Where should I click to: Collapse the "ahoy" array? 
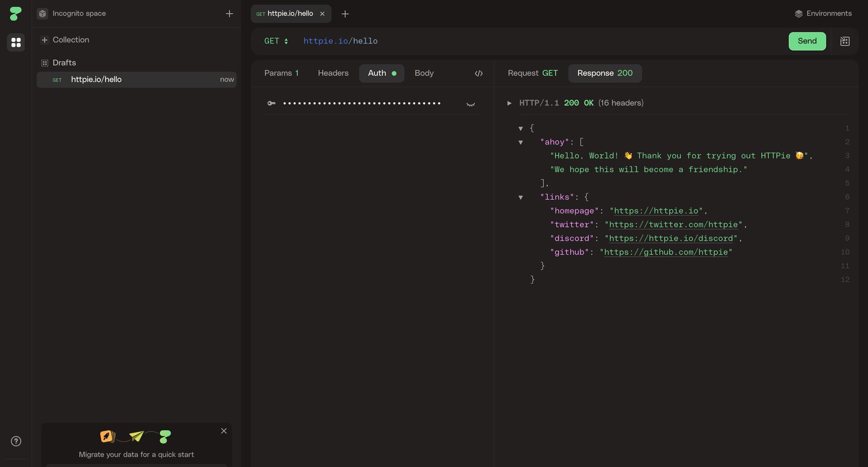(x=521, y=142)
